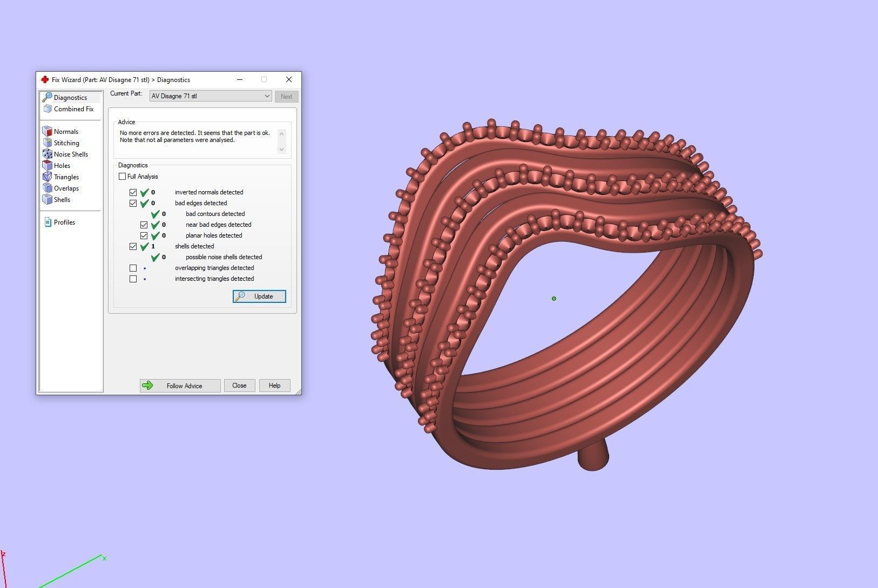Click the dialog resize grip corner
The height and width of the screenshot is (588, 878).
298,391
